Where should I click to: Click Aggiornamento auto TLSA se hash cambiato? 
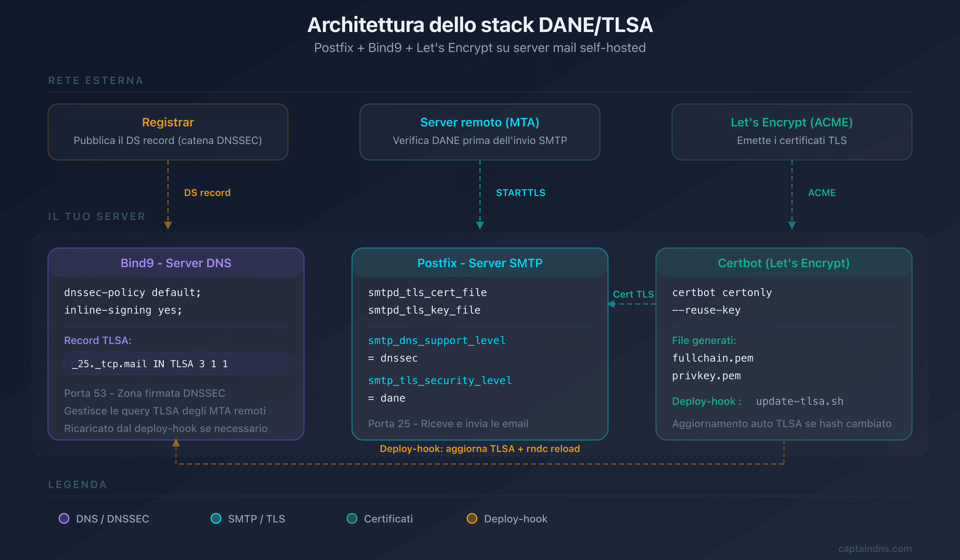click(782, 424)
